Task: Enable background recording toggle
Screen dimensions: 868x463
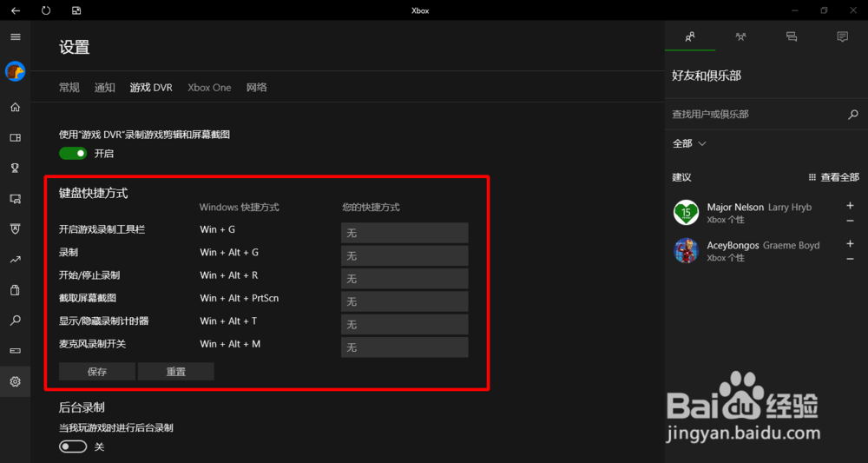Action: tap(73, 446)
